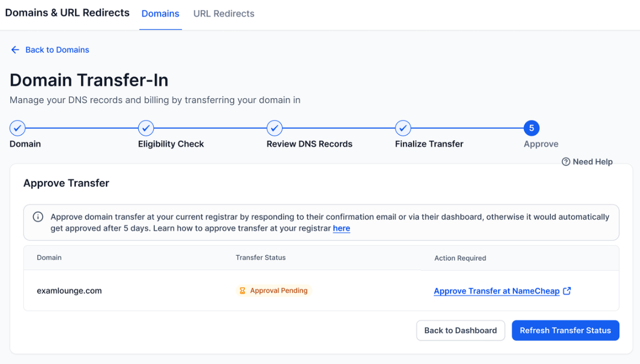Click the info icon in the notice box
This screenshot has width=640, height=364.
click(x=38, y=217)
